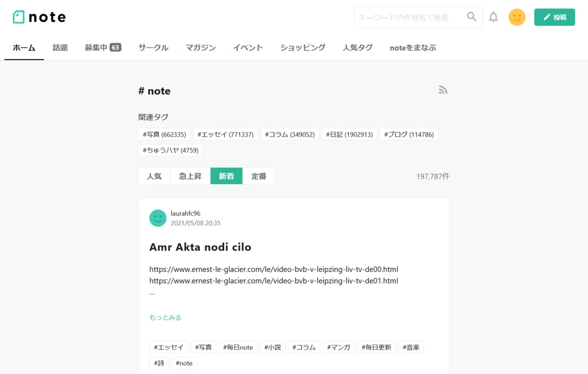Select related tag #コラム (349052)

point(290,134)
